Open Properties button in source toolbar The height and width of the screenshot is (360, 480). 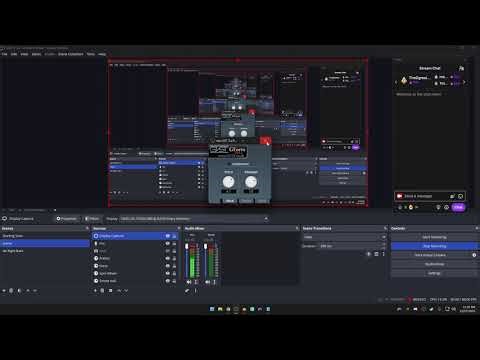click(x=67, y=219)
